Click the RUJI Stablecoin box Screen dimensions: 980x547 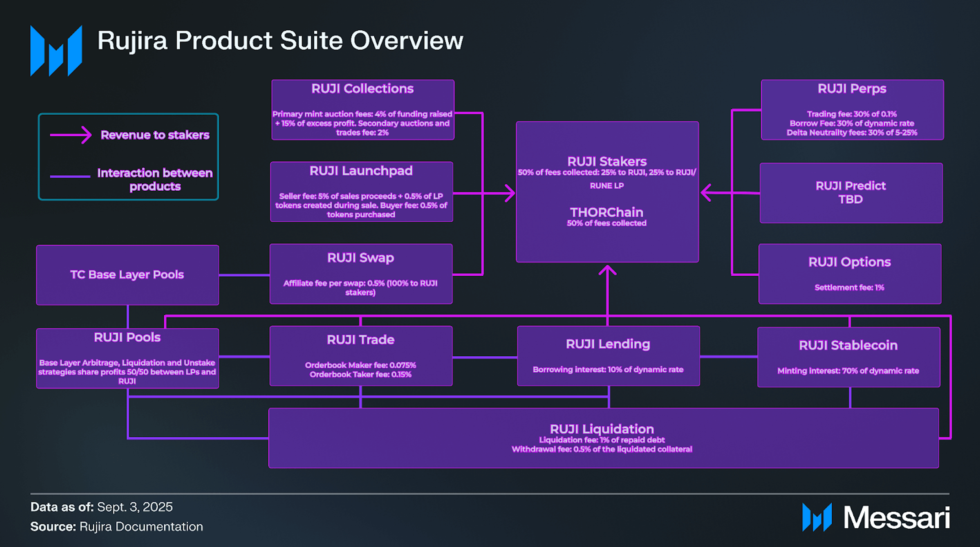(848, 357)
